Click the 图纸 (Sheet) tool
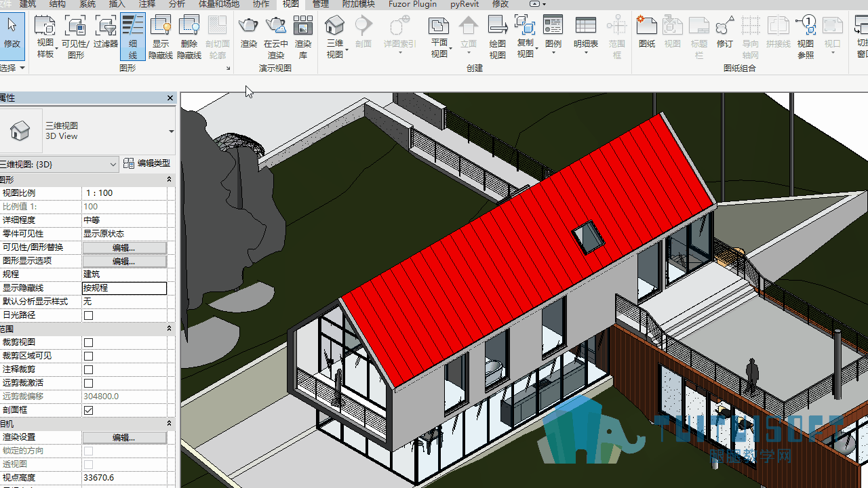The height and width of the screenshot is (488, 868). coord(647,33)
